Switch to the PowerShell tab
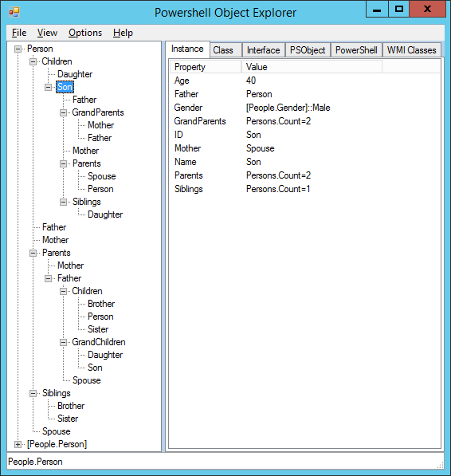 (x=356, y=50)
